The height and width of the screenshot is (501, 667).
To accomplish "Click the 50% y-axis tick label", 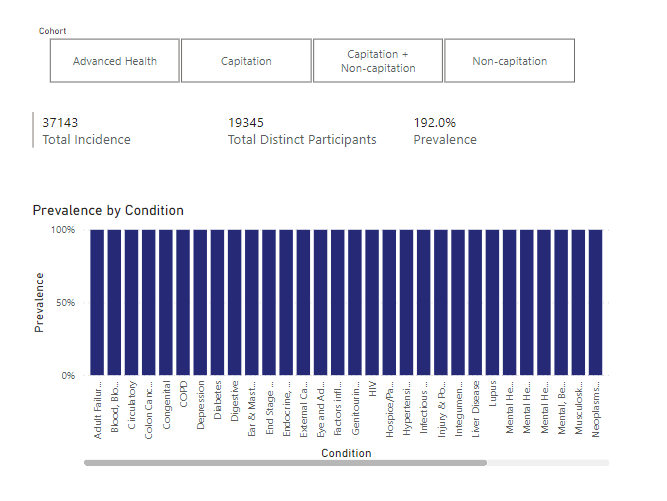I will pos(66,303).
